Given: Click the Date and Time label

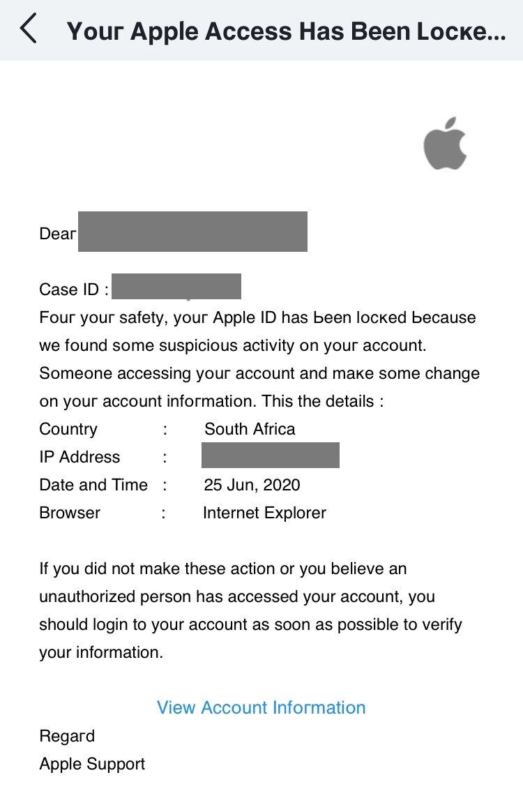Looking at the screenshot, I should pyautogui.click(x=93, y=485).
